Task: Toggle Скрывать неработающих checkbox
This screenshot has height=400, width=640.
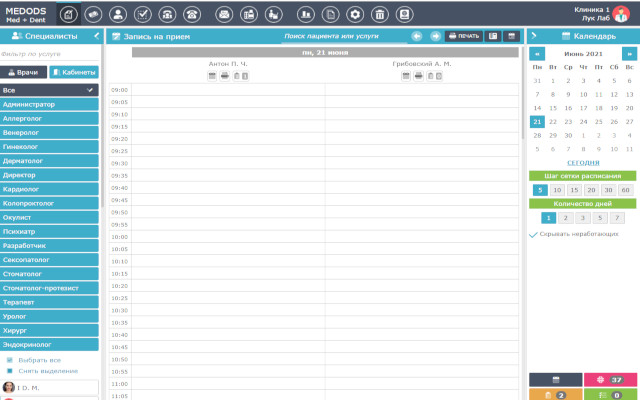Action: pyautogui.click(x=533, y=234)
